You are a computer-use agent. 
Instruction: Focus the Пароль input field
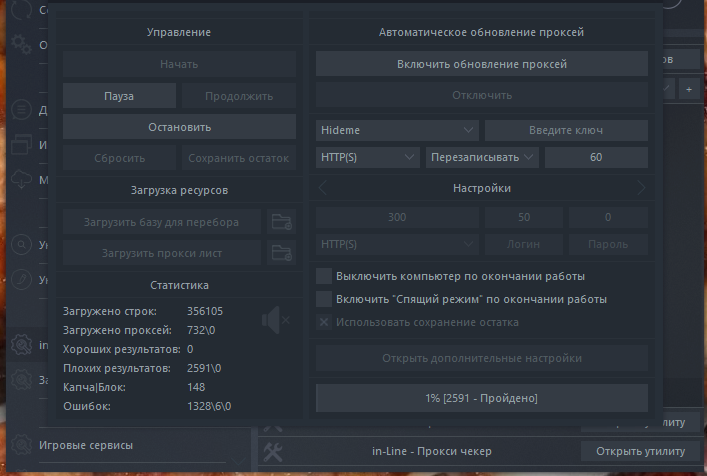click(x=608, y=244)
